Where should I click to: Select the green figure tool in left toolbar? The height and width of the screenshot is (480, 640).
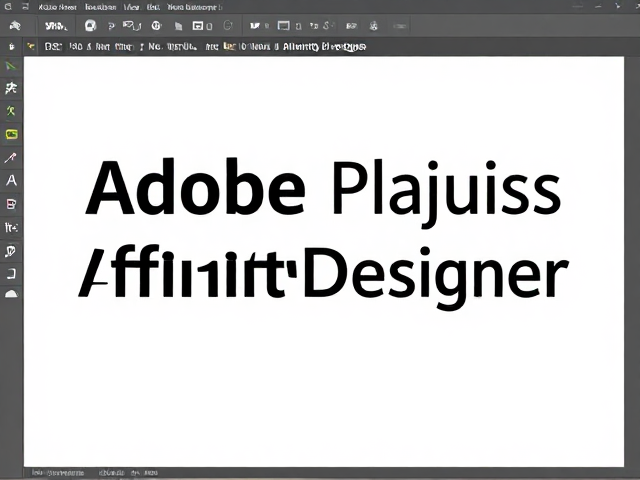click(x=11, y=111)
